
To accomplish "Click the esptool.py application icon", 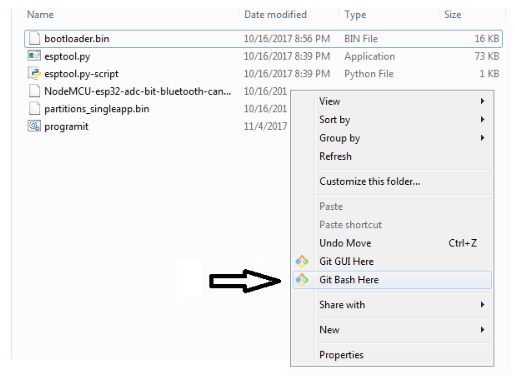I will tap(34, 56).
